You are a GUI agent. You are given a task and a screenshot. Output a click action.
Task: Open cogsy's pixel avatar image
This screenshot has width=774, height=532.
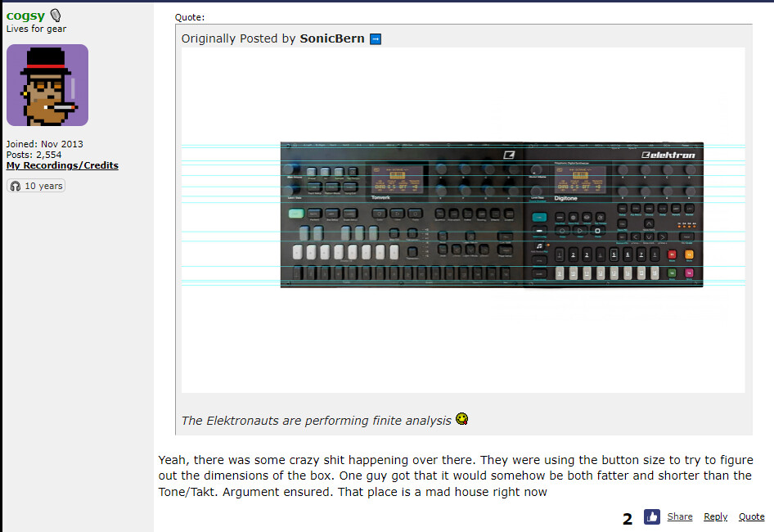click(x=47, y=85)
